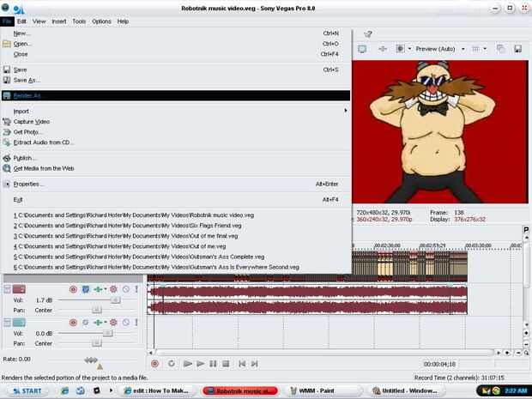The height and width of the screenshot is (399, 532).
Task: Go to start of project
Action: [242, 364]
